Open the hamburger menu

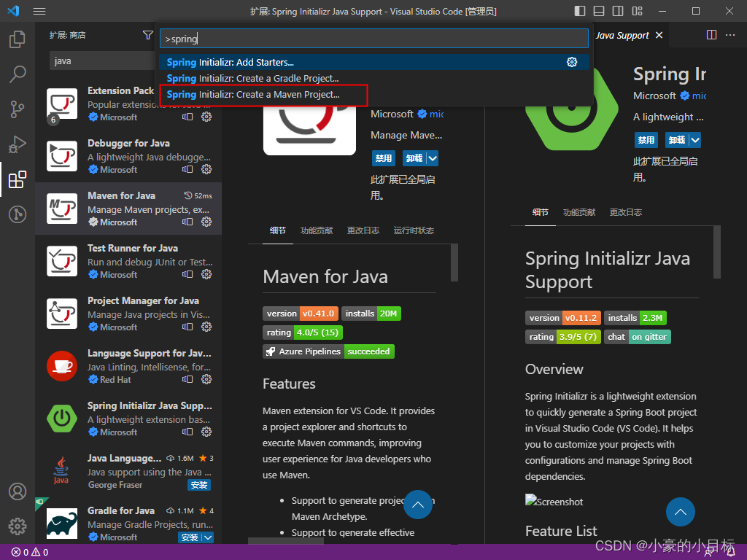(x=39, y=11)
